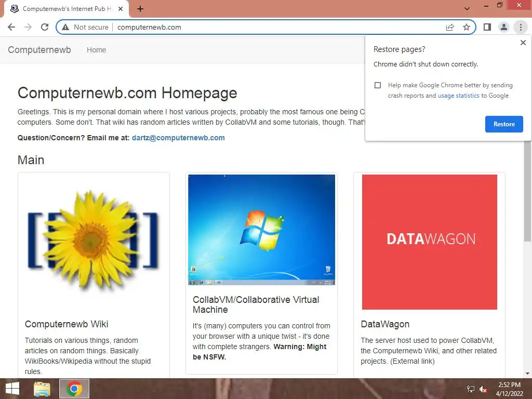Select the Computernewb's Internet Pub tab
The width and height of the screenshot is (532, 399).
pos(66,9)
